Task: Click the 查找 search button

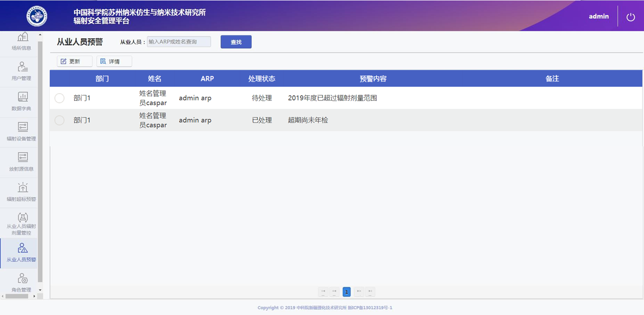Action: pyautogui.click(x=236, y=42)
